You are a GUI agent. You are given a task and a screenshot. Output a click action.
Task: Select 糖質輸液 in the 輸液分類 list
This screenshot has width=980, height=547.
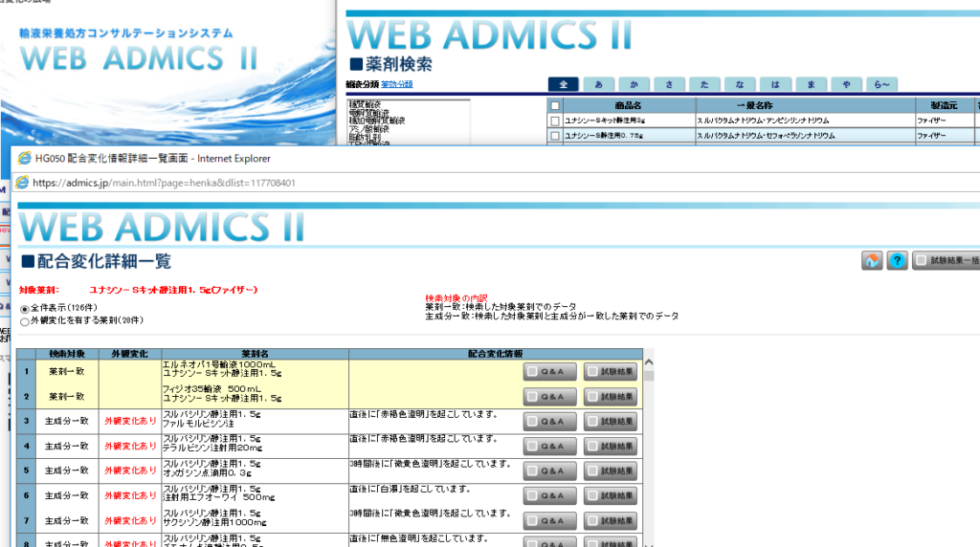click(365, 104)
